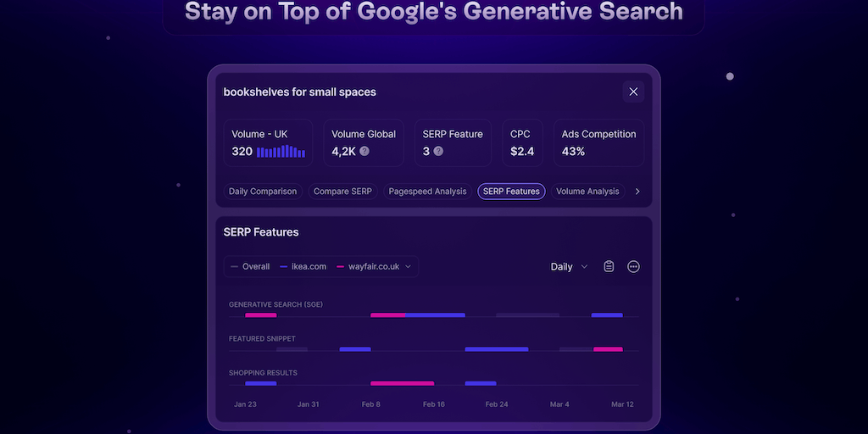Click the Volume UK bar chart sparkline
The height and width of the screenshot is (434, 868).
click(281, 152)
